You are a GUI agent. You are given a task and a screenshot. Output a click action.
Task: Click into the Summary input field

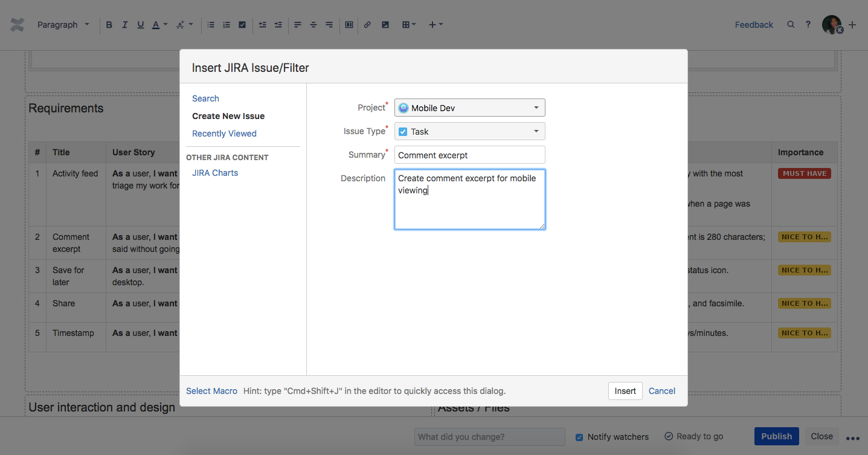(x=469, y=155)
